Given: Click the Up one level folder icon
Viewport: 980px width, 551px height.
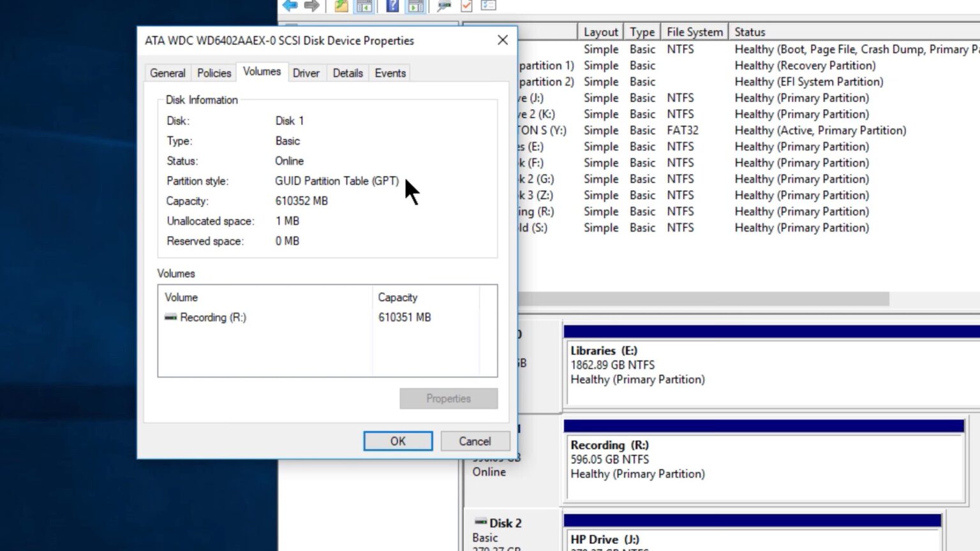Looking at the screenshot, I should coord(341,5).
